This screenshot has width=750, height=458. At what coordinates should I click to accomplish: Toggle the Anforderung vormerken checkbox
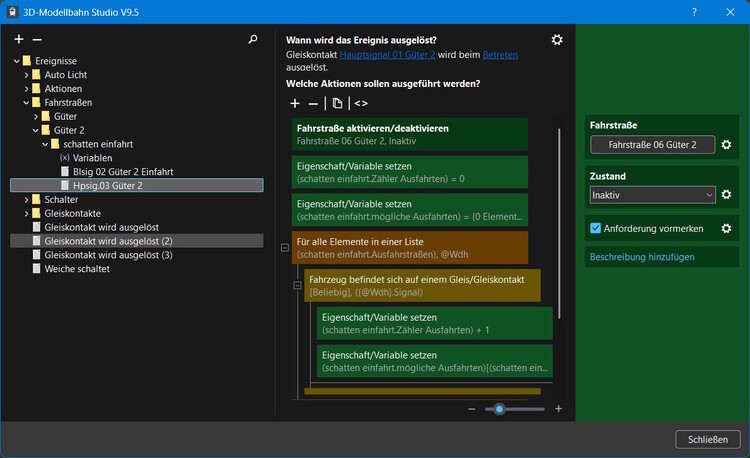[x=596, y=228]
